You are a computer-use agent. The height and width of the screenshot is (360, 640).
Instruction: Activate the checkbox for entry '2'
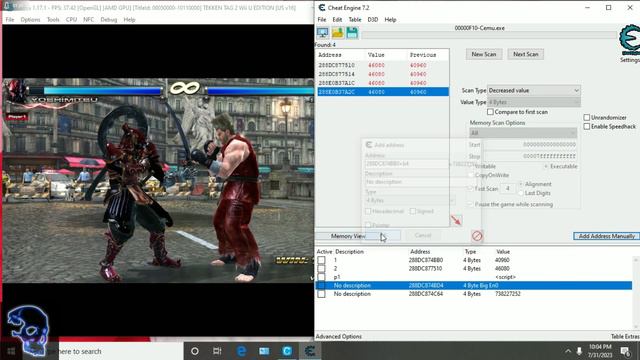point(321,269)
